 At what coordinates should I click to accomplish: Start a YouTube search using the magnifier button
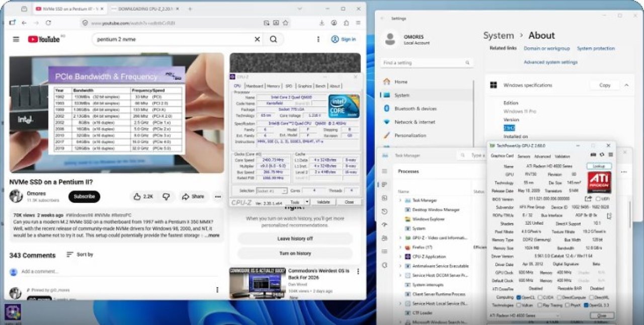tap(273, 39)
